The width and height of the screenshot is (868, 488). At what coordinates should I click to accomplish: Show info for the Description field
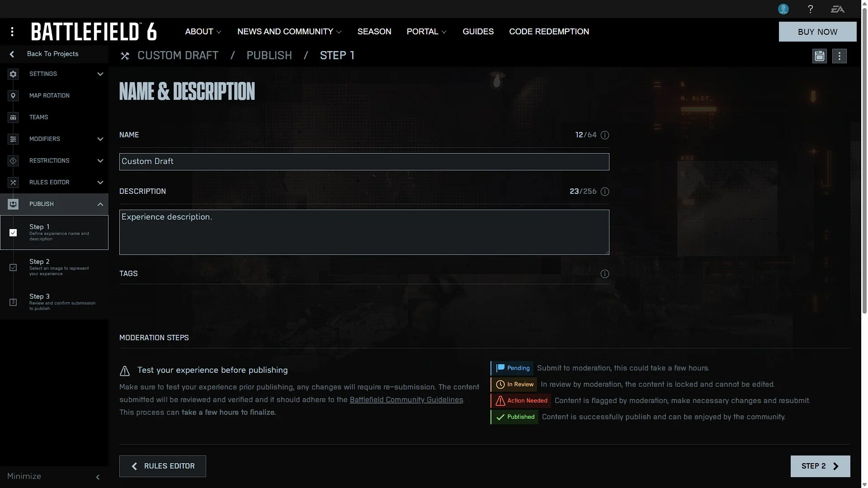(605, 192)
